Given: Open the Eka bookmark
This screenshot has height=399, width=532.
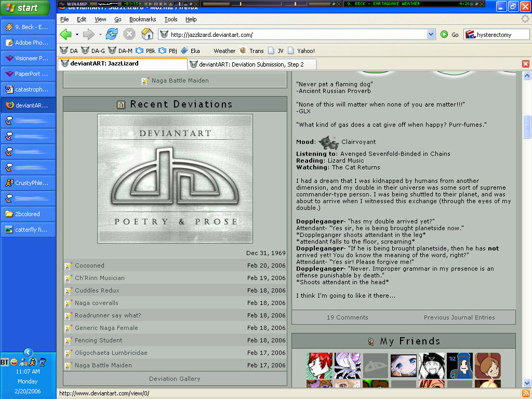Looking at the screenshot, I should click(190, 50).
